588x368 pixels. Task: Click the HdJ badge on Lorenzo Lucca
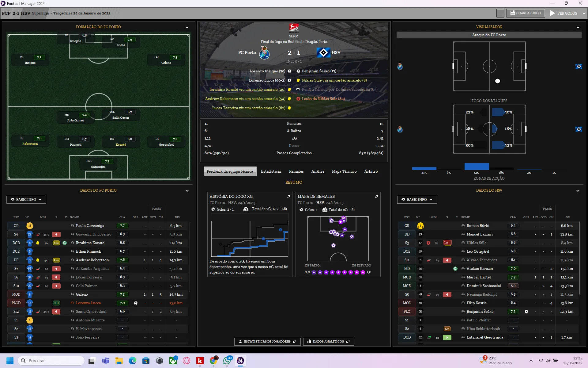coord(56,303)
